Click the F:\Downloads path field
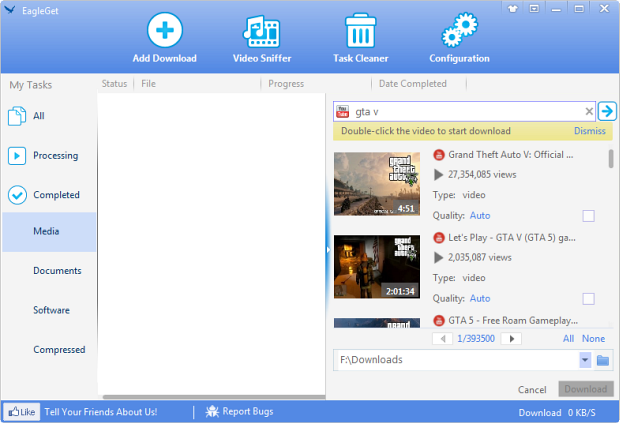The height and width of the screenshot is (423, 620). [458, 360]
